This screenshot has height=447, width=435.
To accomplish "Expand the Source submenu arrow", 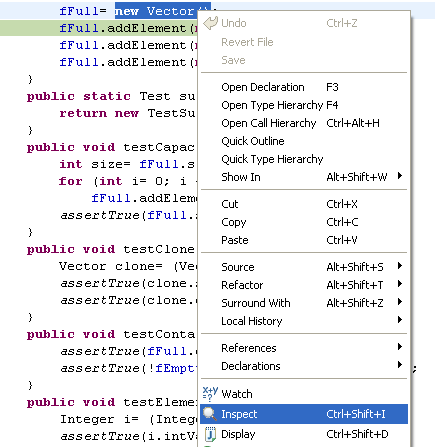I will (400, 266).
